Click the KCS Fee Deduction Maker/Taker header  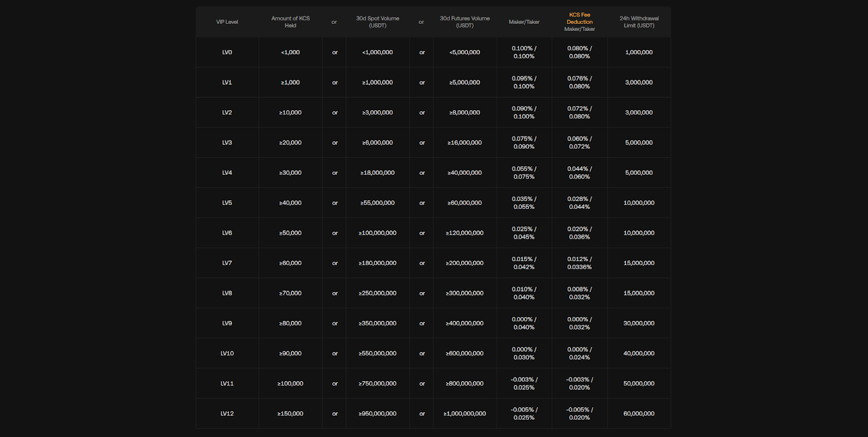579,22
